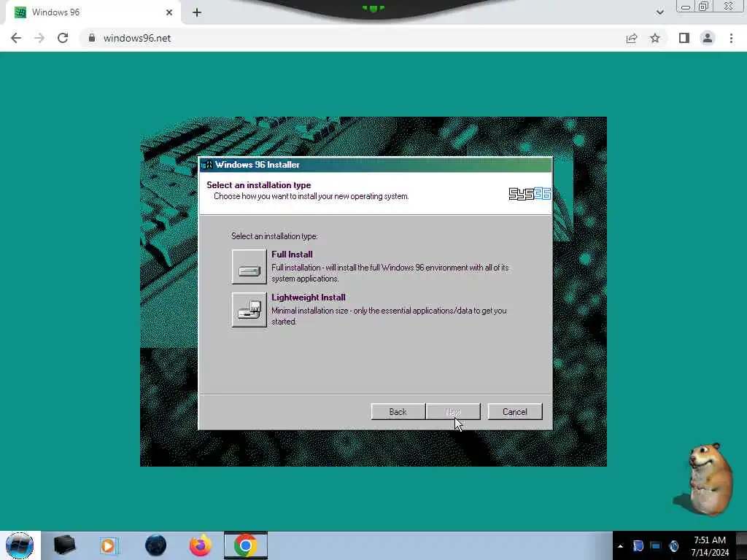Open the clock showing 7:51 AM
The width and height of the screenshot is (747, 560).
709,545
